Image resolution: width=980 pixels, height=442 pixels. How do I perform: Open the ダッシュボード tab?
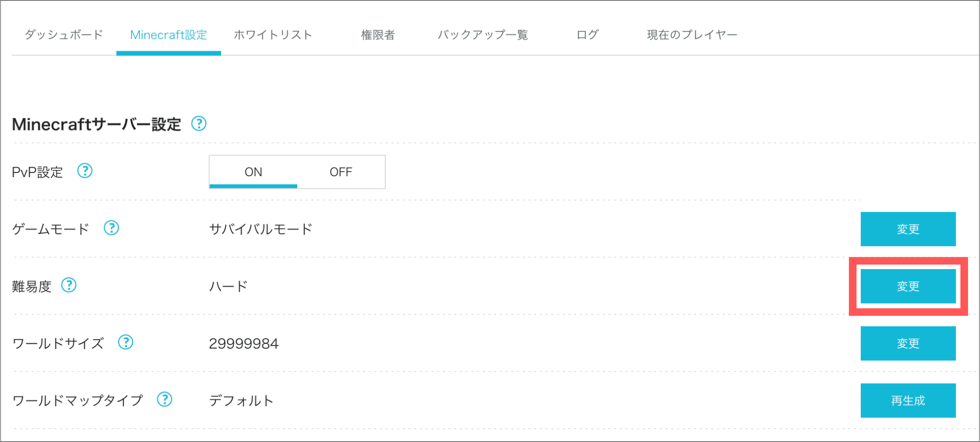point(64,35)
